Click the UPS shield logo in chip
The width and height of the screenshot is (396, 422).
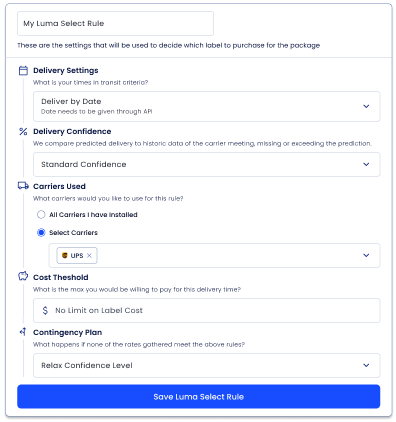65,255
